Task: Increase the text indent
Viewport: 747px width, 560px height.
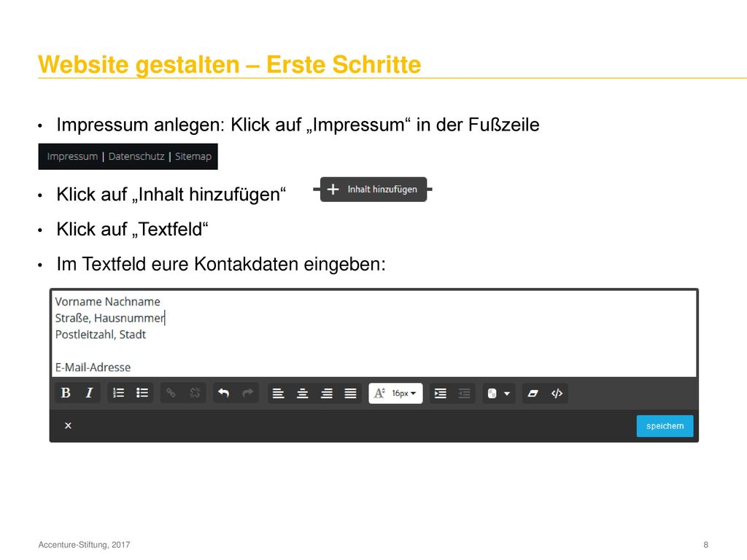Action: [x=441, y=393]
